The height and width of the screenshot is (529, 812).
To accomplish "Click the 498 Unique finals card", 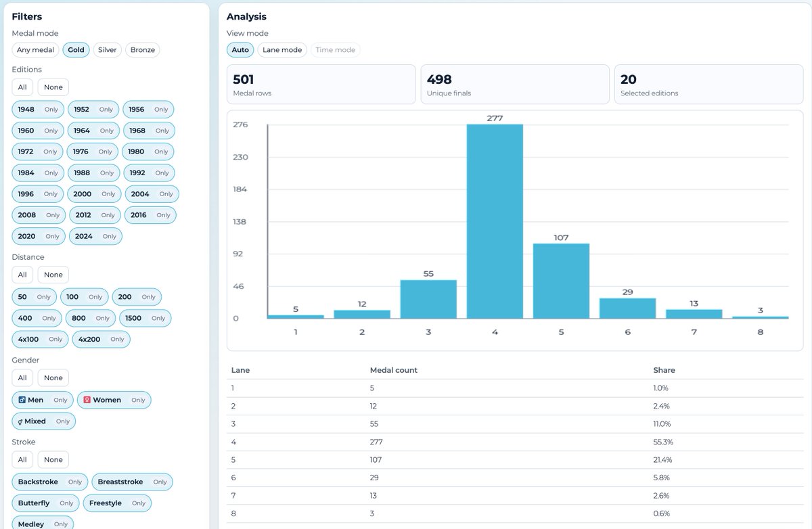I will pyautogui.click(x=515, y=85).
